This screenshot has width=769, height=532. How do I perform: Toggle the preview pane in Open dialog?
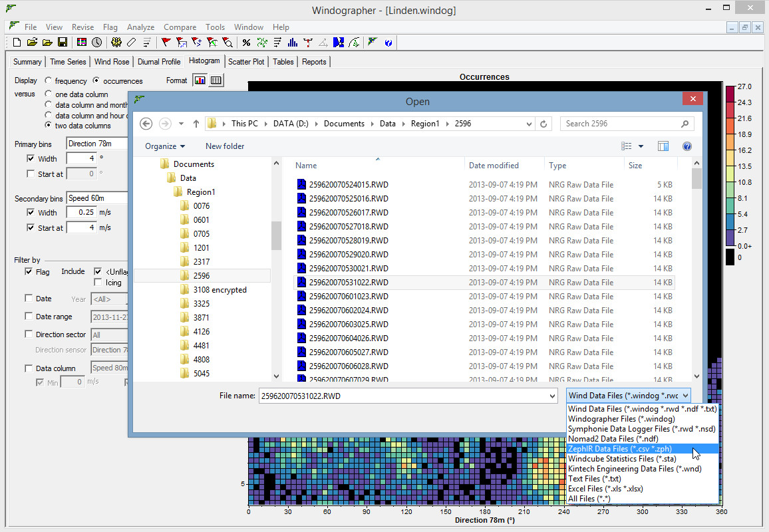[x=663, y=146]
